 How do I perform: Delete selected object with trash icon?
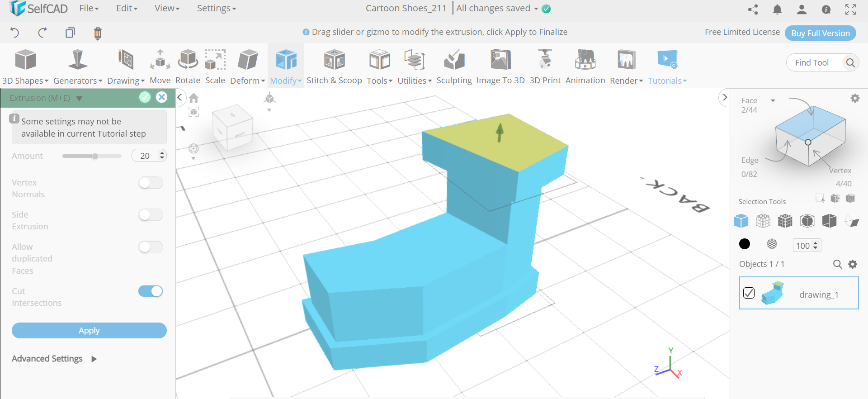click(98, 33)
